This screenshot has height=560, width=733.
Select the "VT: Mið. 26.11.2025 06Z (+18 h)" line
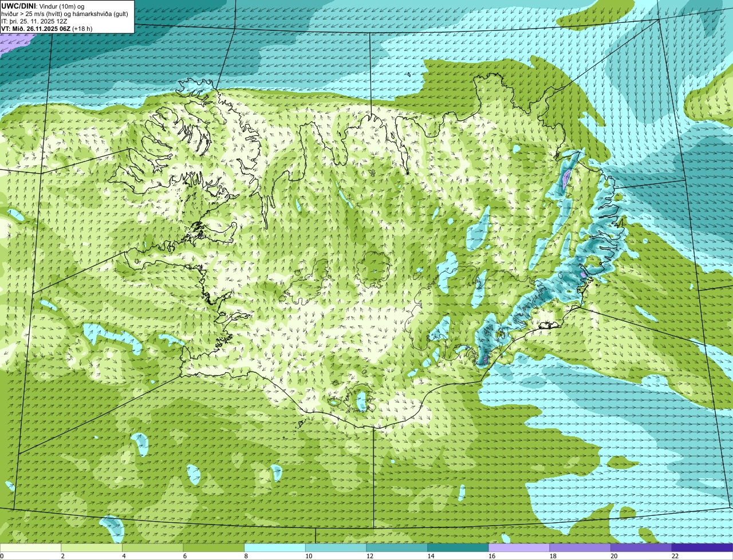(47, 28)
